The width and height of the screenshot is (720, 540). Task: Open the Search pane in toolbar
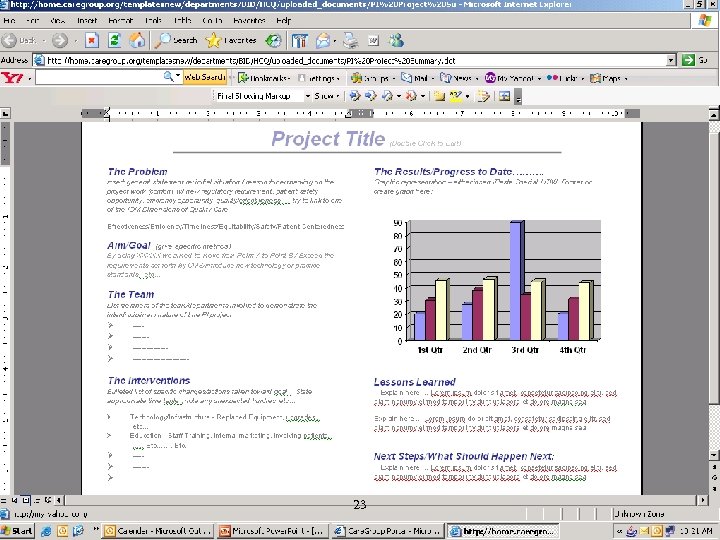176,40
